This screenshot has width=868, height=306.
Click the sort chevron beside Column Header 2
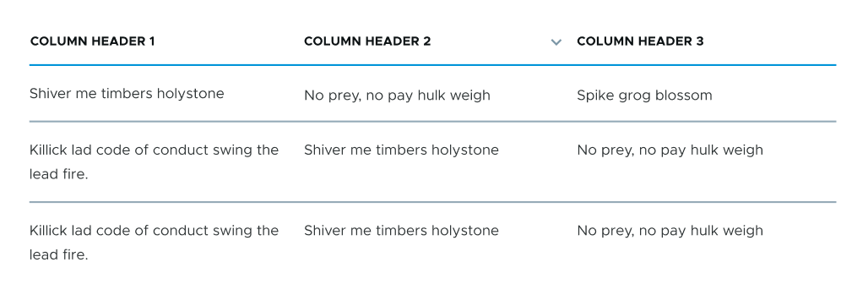pos(556,42)
